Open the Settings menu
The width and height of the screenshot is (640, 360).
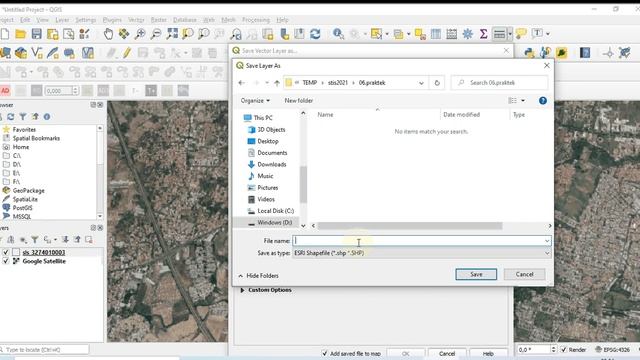(x=86, y=20)
